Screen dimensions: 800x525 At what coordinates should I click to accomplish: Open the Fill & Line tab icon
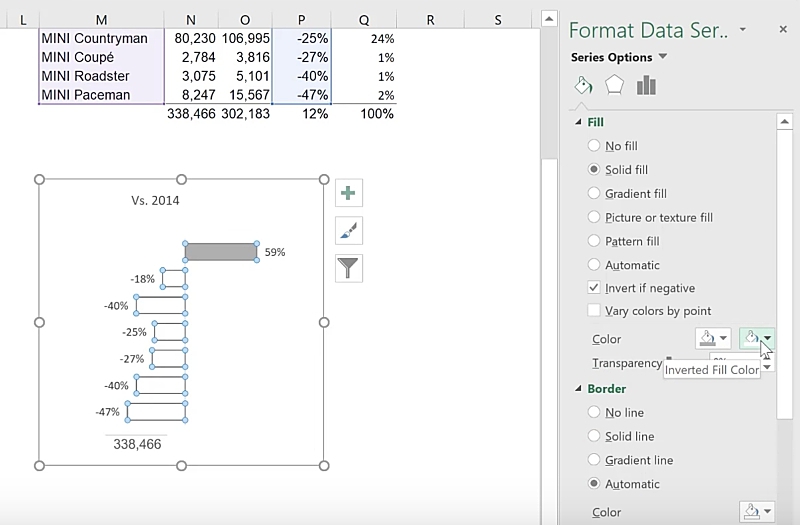pos(582,86)
